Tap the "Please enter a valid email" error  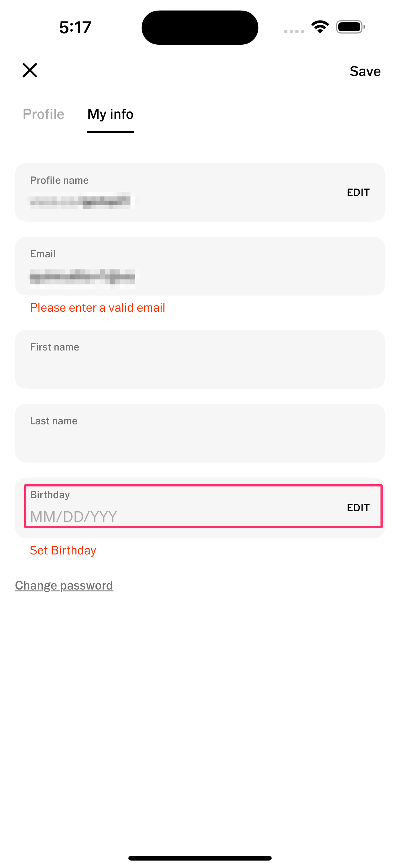coord(98,308)
